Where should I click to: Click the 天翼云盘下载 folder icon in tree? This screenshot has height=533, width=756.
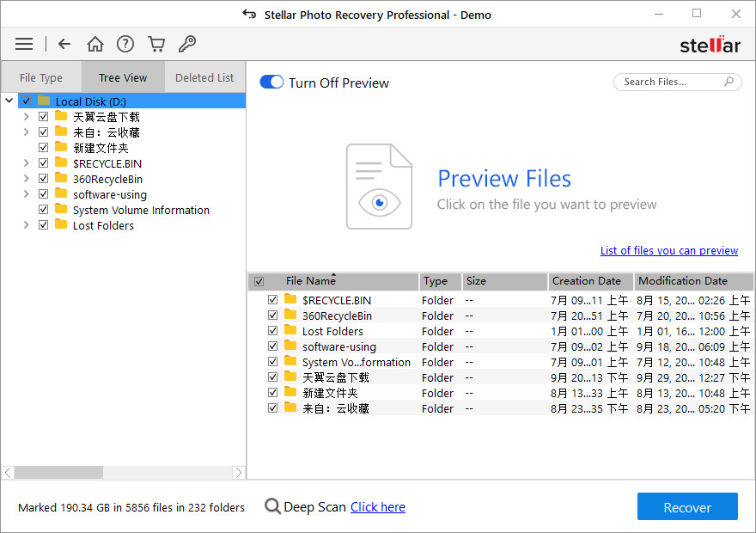point(61,116)
